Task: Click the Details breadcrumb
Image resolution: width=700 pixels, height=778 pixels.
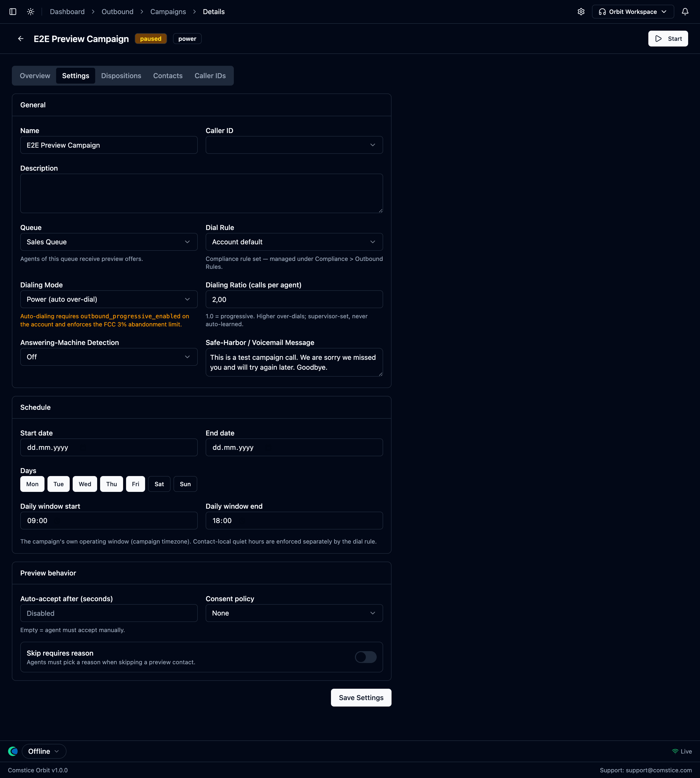Action: coord(214,12)
